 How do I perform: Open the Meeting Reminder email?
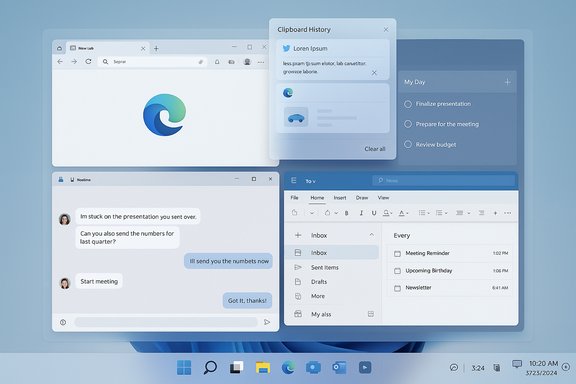[450, 253]
